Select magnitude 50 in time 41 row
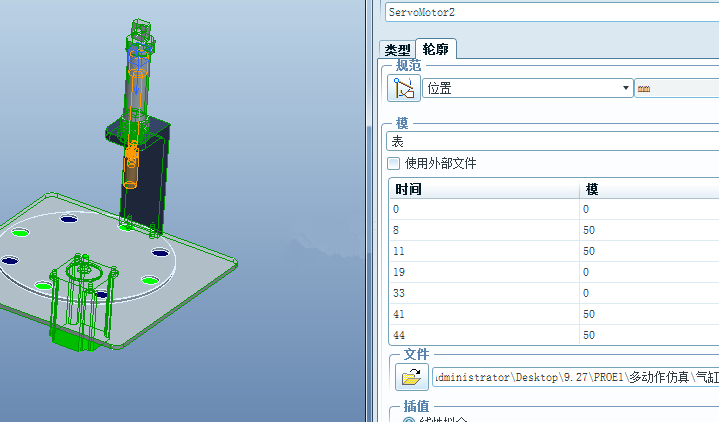This screenshot has width=719, height=422. click(649, 314)
